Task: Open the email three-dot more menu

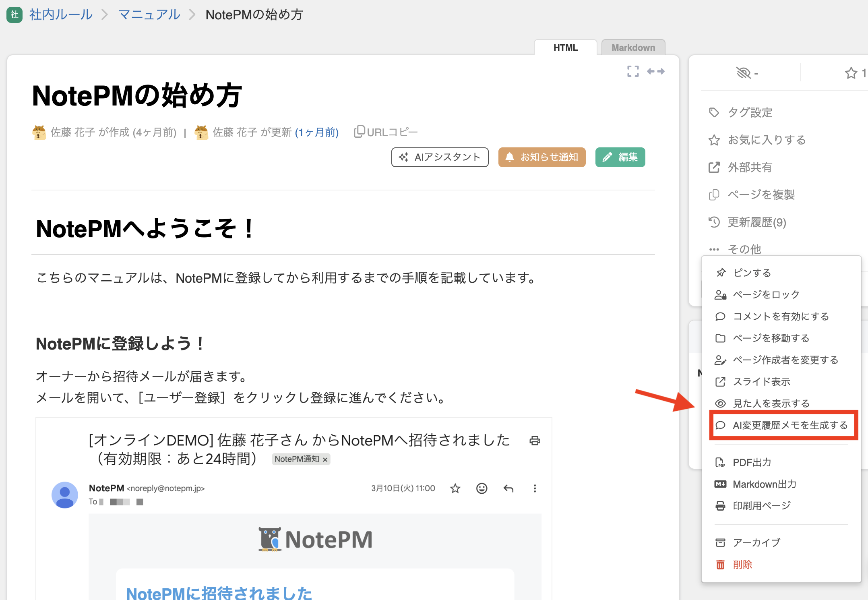Action: click(535, 488)
